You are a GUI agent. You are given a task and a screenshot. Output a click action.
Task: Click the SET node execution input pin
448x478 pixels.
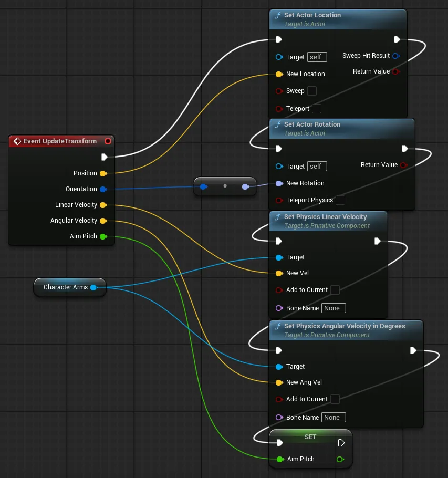pos(280,443)
